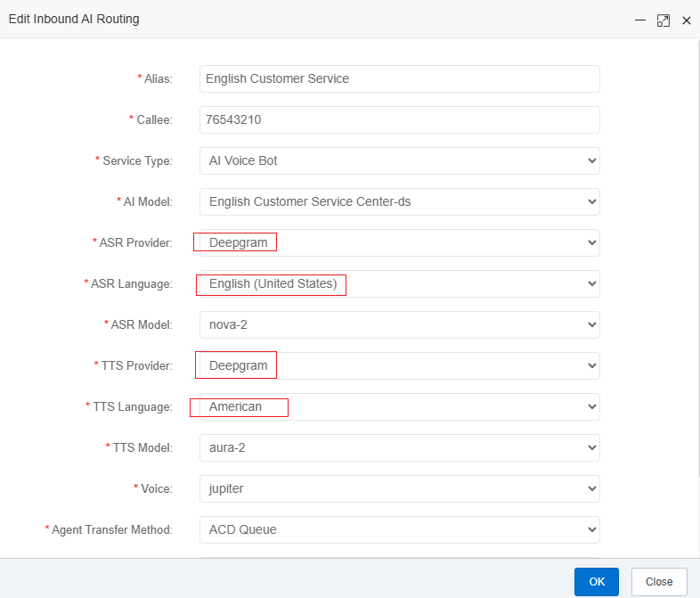Click the TTS Model label
Image resolution: width=700 pixels, height=598 pixels.
[x=142, y=448]
